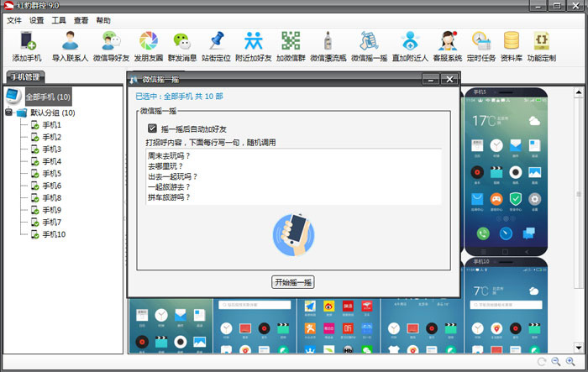This screenshot has width=588, height=372.
Task: Click refresh icon in status bar
Action: [542, 361]
